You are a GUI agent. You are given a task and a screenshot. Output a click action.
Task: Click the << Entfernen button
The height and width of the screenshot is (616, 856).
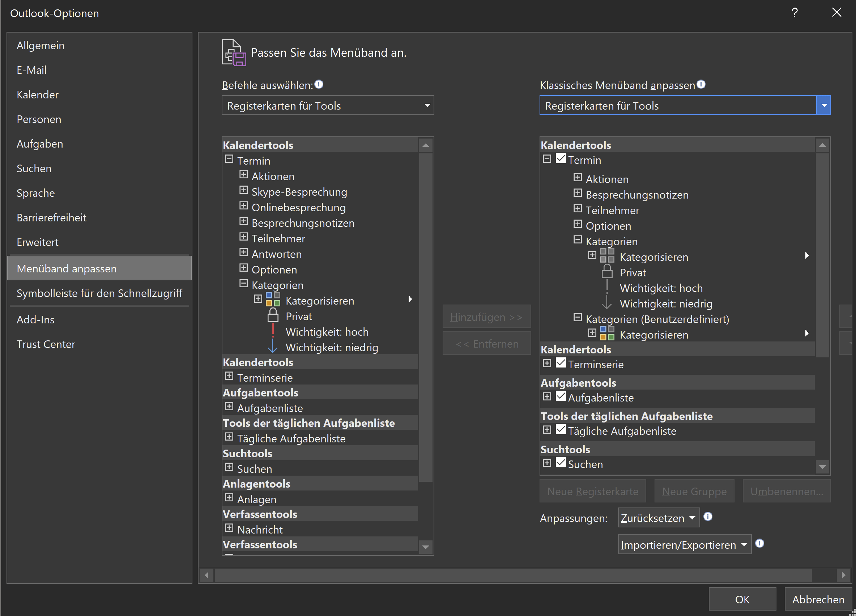pyautogui.click(x=486, y=344)
